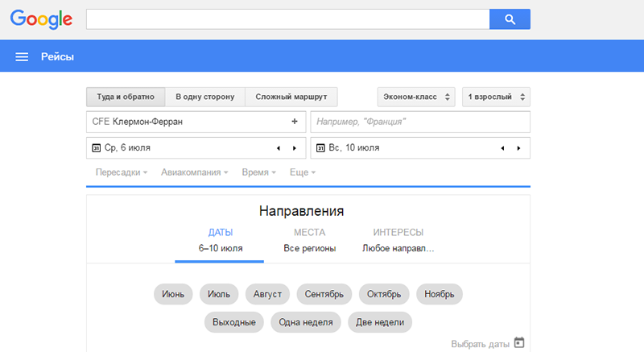Click the Google logo
This screenshot has width=644, height=352.
coord(42,19)
